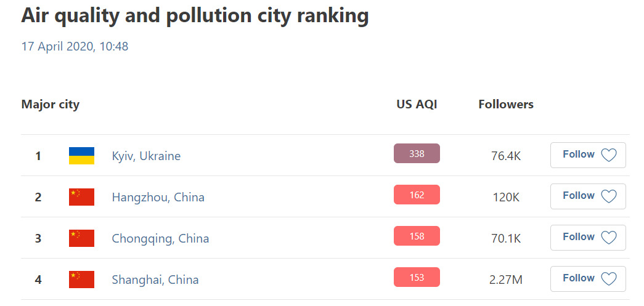
Task: Click the China flag beside Chongqing
Action: coord(81,238)
